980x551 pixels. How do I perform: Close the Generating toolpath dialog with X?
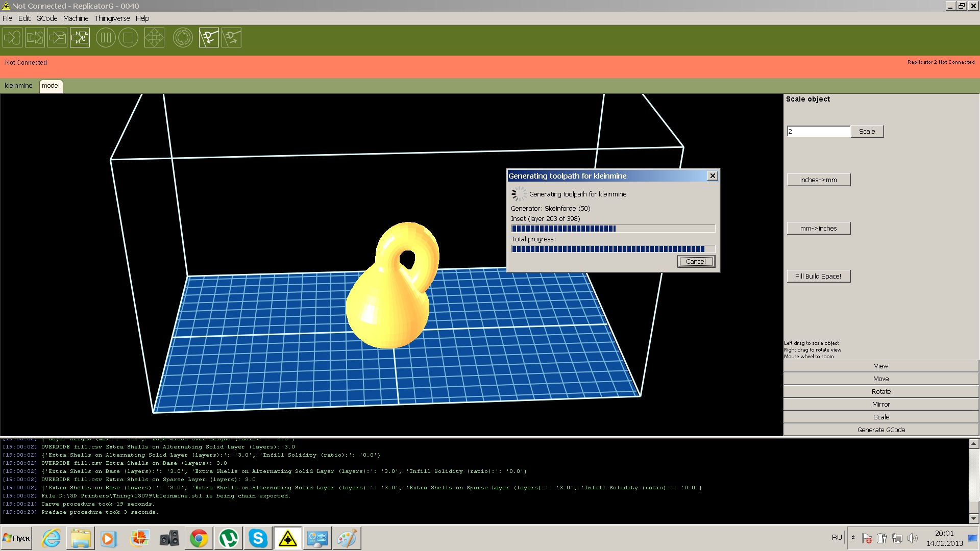point(713,176)
